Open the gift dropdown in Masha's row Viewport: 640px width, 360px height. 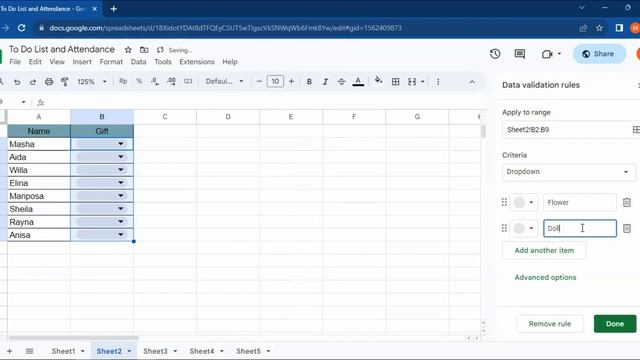pos(121,144)
